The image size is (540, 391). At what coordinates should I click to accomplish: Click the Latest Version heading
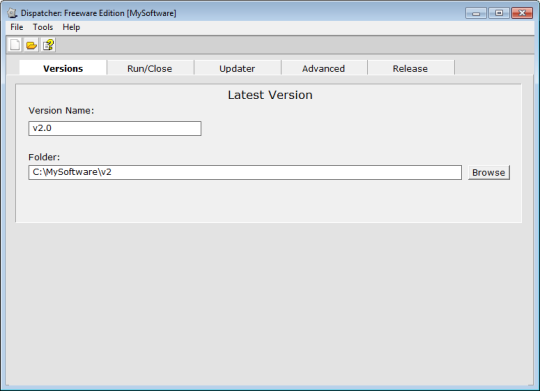(270, 95)
